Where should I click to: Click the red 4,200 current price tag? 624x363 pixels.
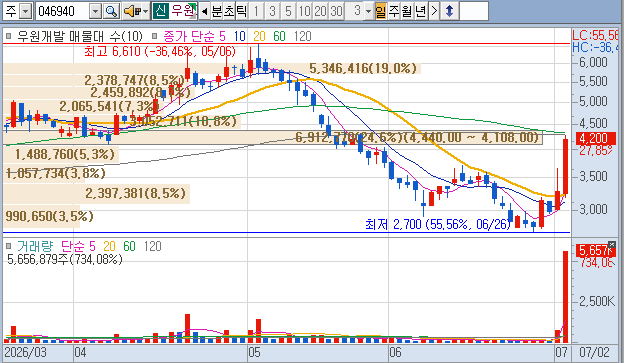tap(596, 139)
